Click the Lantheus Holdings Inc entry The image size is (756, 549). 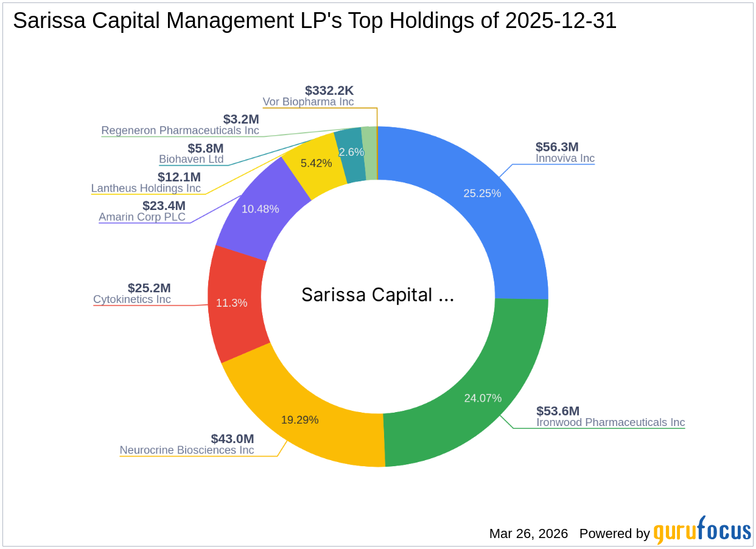coord(145,189)
